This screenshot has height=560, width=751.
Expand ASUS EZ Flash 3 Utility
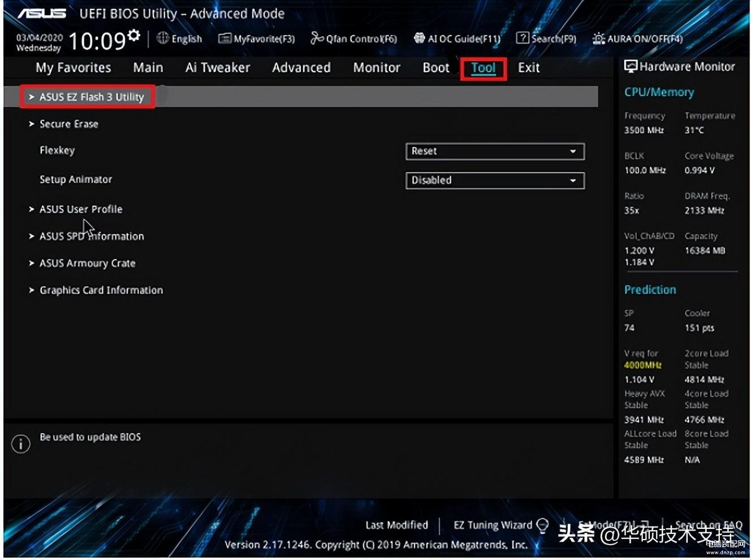(x=91, y=97)
